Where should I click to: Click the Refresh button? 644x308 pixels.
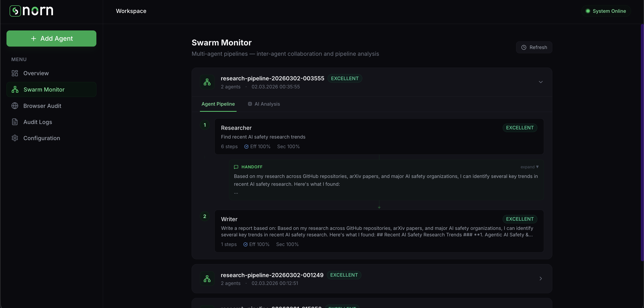tap(534, 47)
